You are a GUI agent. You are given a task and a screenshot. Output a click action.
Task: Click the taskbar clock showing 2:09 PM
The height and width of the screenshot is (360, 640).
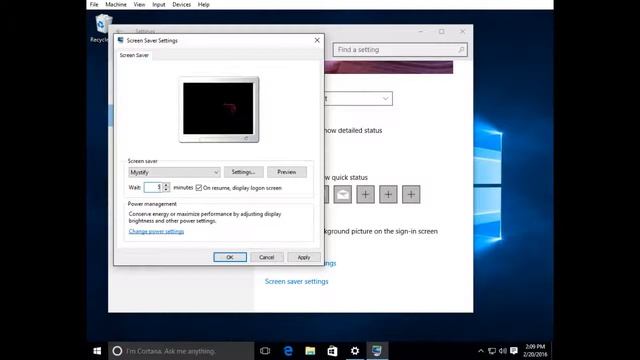[535, 351]
